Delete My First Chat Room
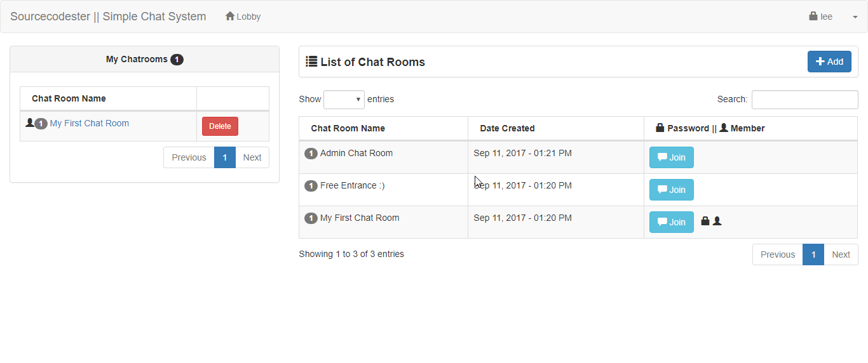The image size is (868, 363). [x=220, y=126]
